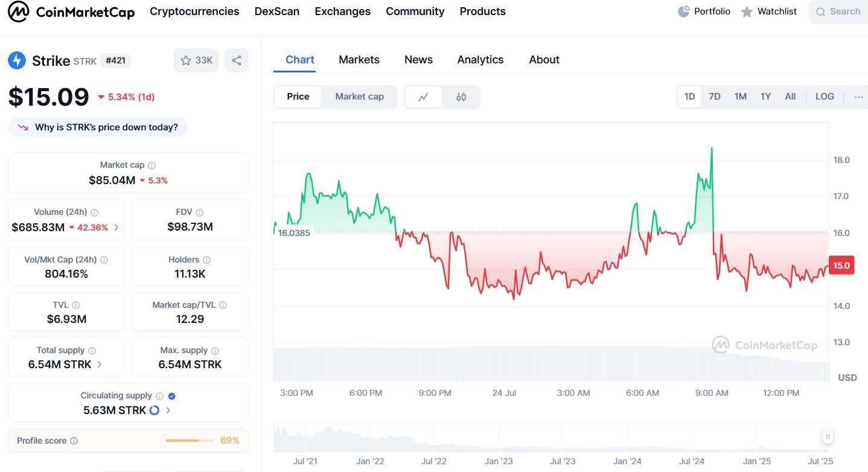Click the info icon beside Total supply
Viewport: 868px width, 472px height.
coord(92,351)
